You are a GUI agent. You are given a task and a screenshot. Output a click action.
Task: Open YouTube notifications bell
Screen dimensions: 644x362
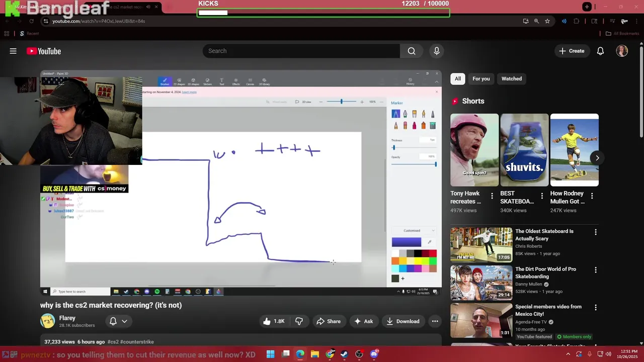[x=600, y=51]
